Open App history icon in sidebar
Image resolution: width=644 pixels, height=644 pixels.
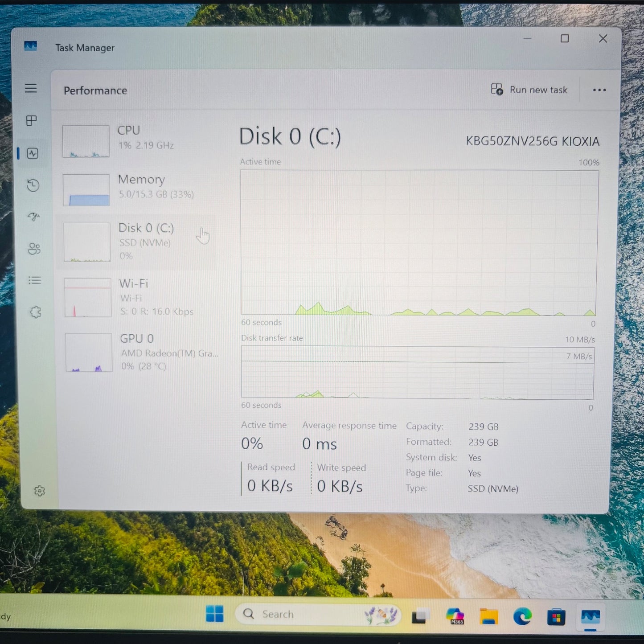point(33,185)
